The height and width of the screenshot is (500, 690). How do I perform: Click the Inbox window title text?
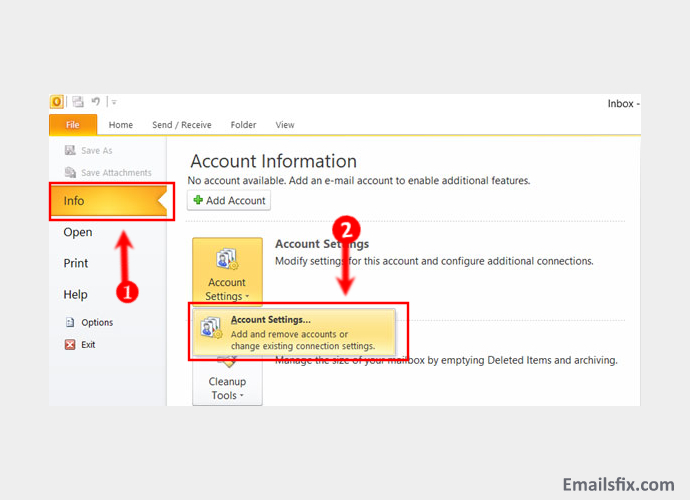click(x=623, y=103)
